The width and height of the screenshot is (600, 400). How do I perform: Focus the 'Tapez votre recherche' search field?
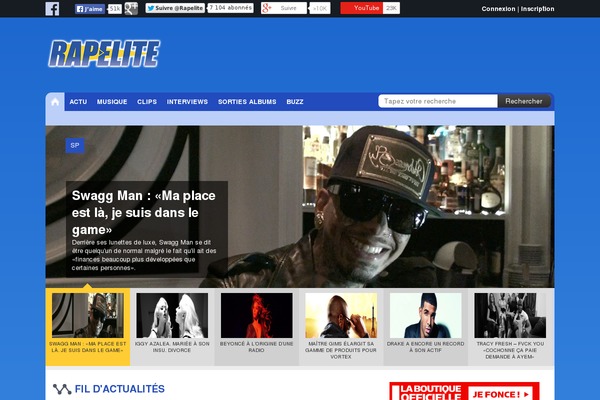pos(438,101)
